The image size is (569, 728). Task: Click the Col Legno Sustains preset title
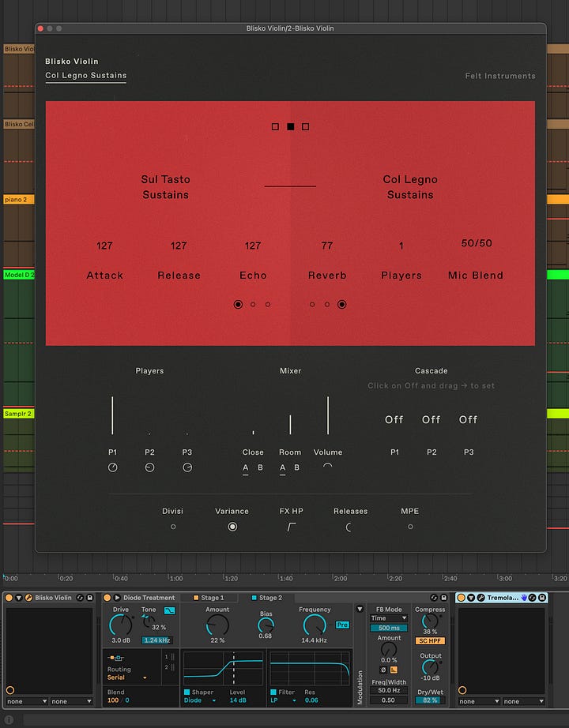coord(85,75)
